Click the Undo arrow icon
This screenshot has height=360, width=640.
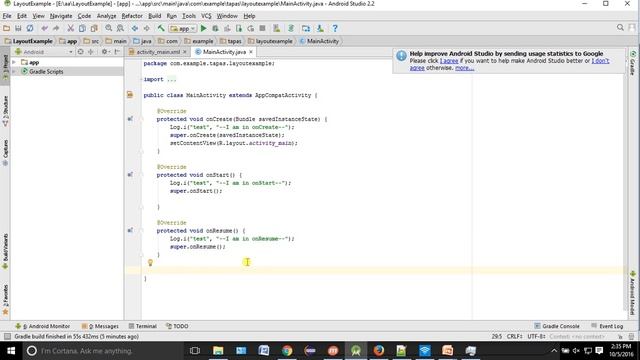coord(44,29)
